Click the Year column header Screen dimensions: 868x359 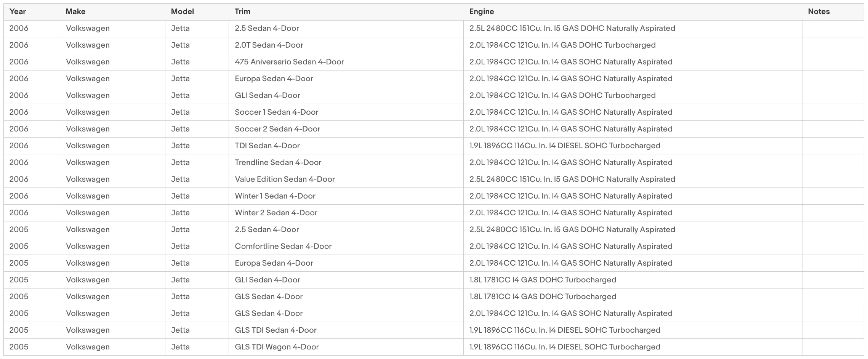pyautogui.click(x=18, y=11)
